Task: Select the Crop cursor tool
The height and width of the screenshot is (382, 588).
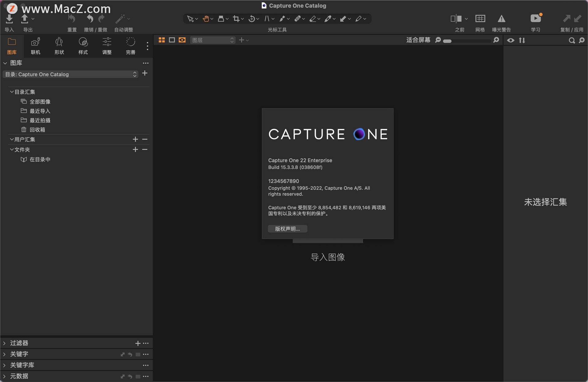Action: pyautogui.click(x=236, y=19)
